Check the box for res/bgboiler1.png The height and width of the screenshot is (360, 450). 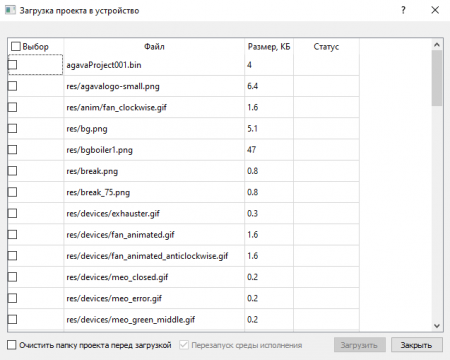point(12,150)
